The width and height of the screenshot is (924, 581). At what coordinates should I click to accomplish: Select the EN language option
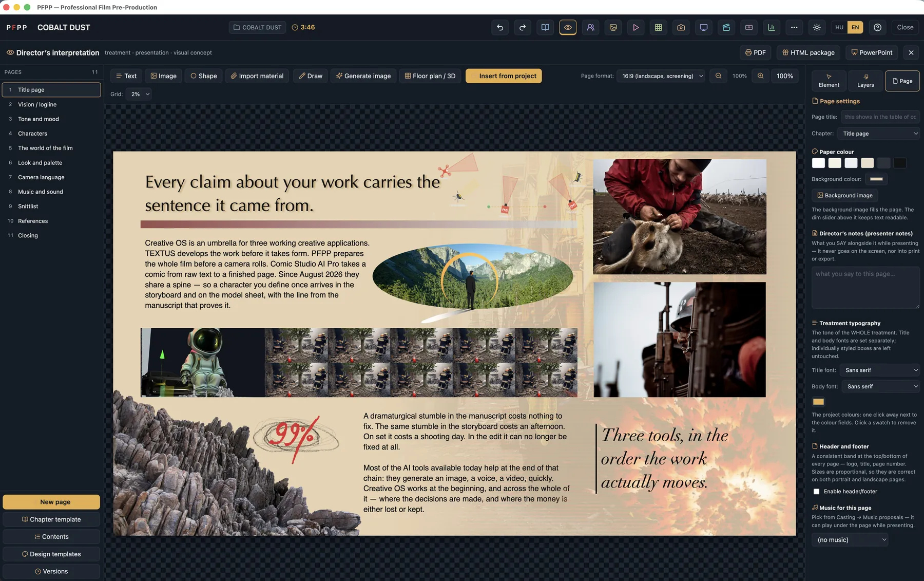click(855, 27)
